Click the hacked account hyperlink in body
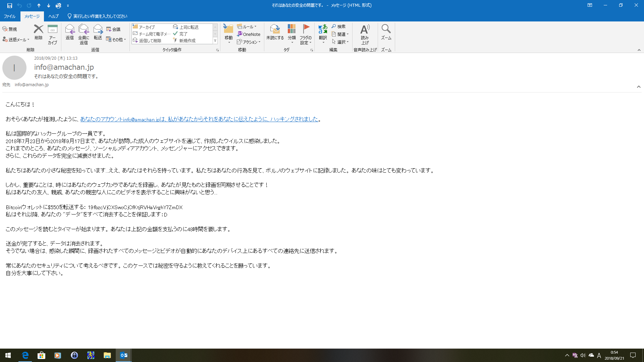The width and height of the screenshot is (644, 362). [x=199, y=119]
